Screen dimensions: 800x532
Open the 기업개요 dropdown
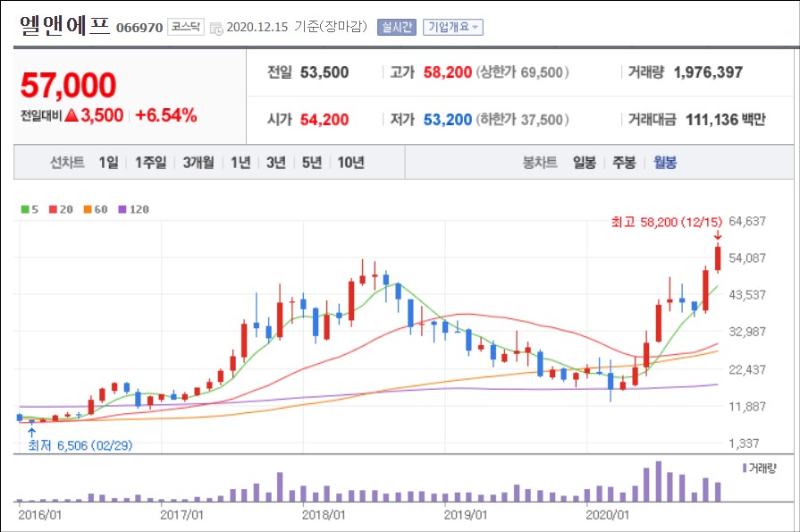(453, 27)
